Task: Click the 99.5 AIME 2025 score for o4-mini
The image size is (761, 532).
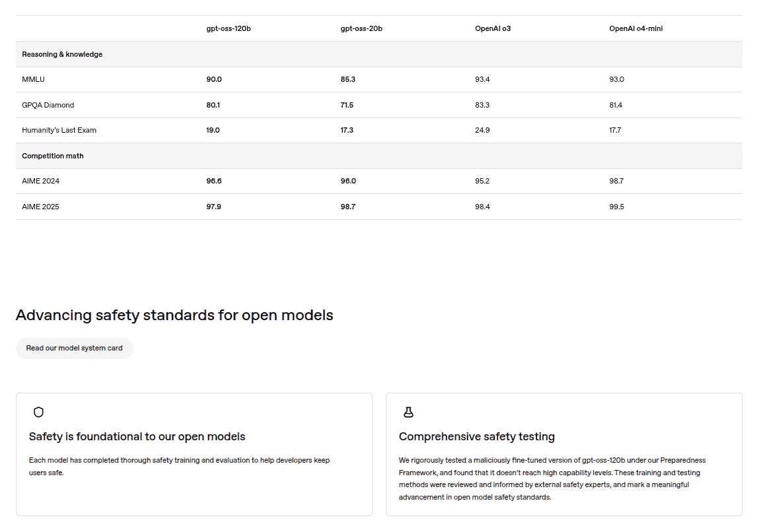Action: click(x=616, y=207)
